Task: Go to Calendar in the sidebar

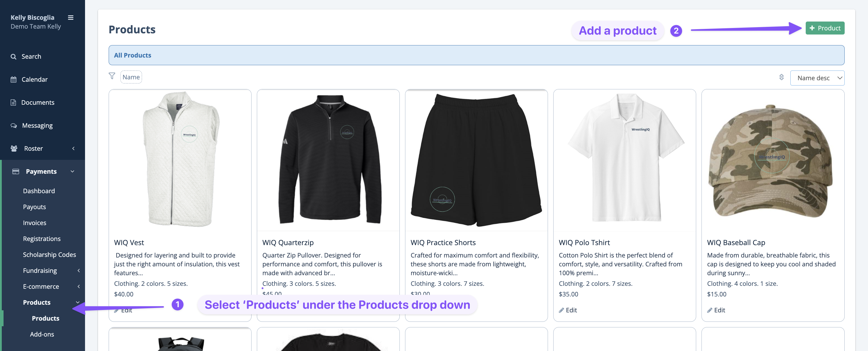Action: [35, 79]
